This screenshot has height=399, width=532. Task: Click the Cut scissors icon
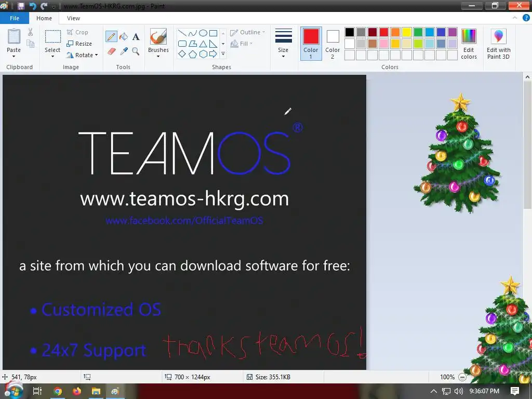tap(30, 32)
